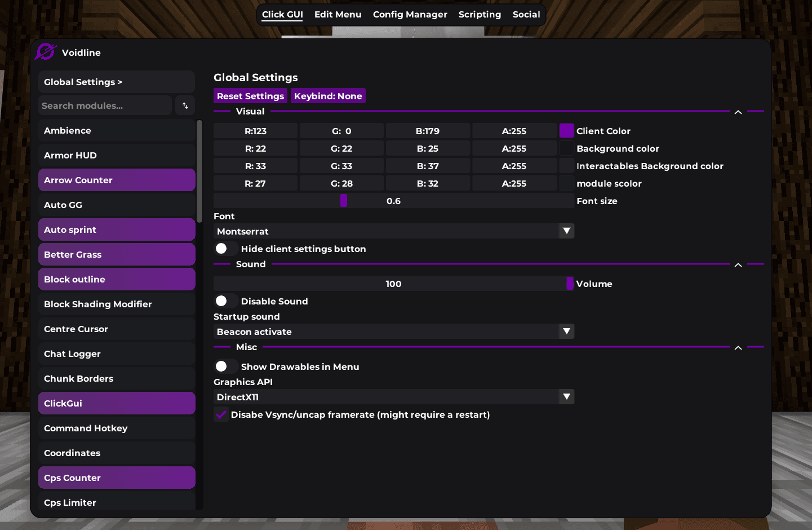Collapse the Visual section chevron
Viewport: 812px width, 530px height.
click(x=738, y=112)
